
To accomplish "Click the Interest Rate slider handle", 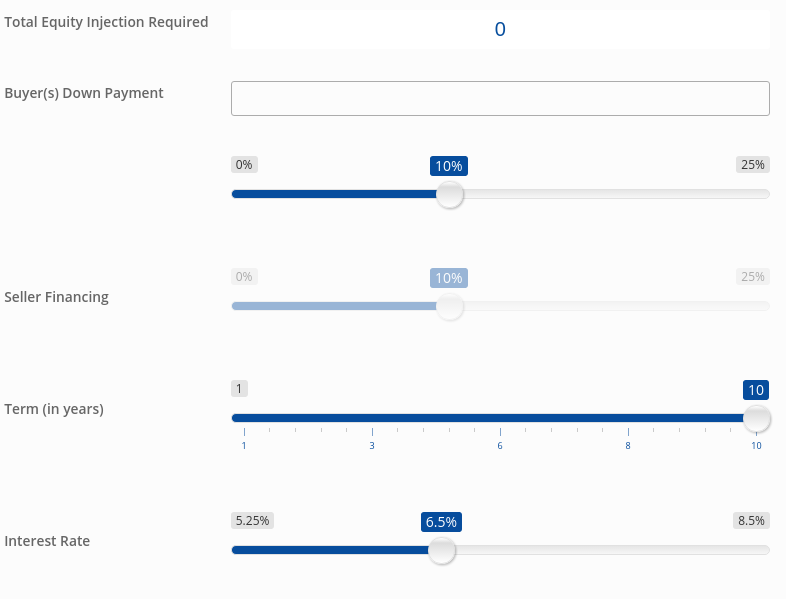I will pyautogui.click(x=441, y=550).
